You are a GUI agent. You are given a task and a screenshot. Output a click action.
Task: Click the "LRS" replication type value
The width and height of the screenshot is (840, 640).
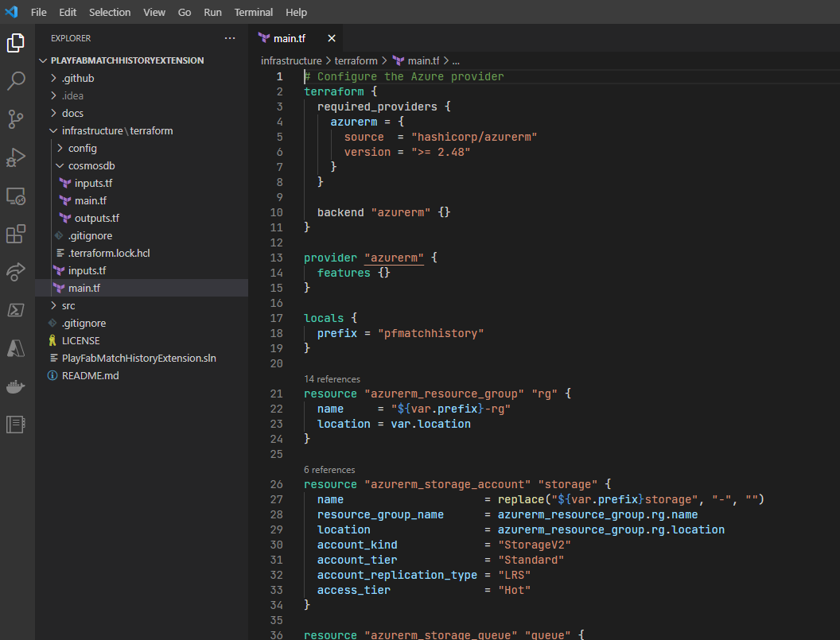click(515, 575)
